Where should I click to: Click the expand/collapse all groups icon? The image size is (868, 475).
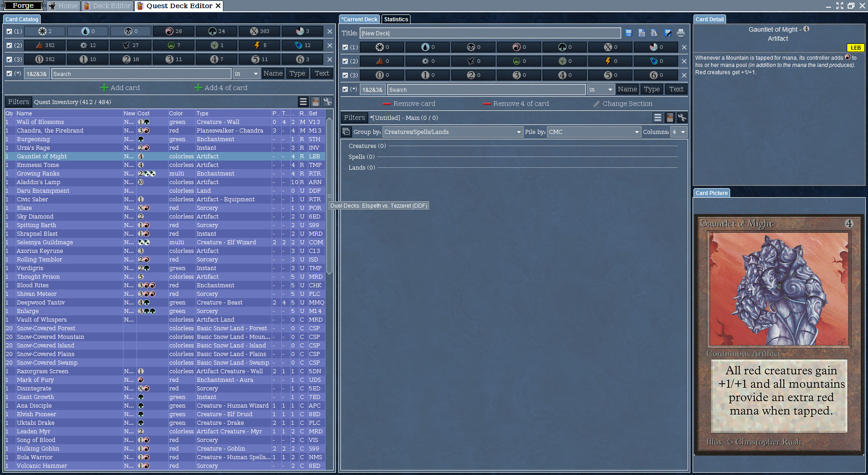pos(346,132)
